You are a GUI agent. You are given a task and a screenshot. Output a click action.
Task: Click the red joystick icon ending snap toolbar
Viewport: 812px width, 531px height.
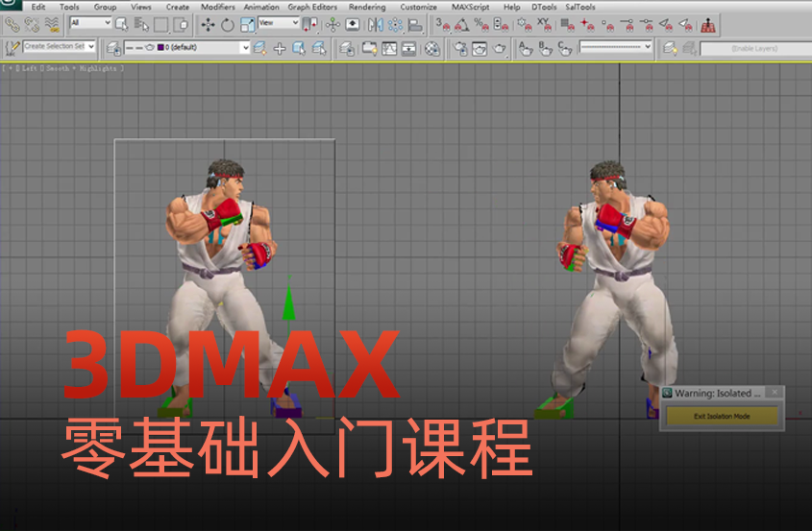(x=708, y=24)
